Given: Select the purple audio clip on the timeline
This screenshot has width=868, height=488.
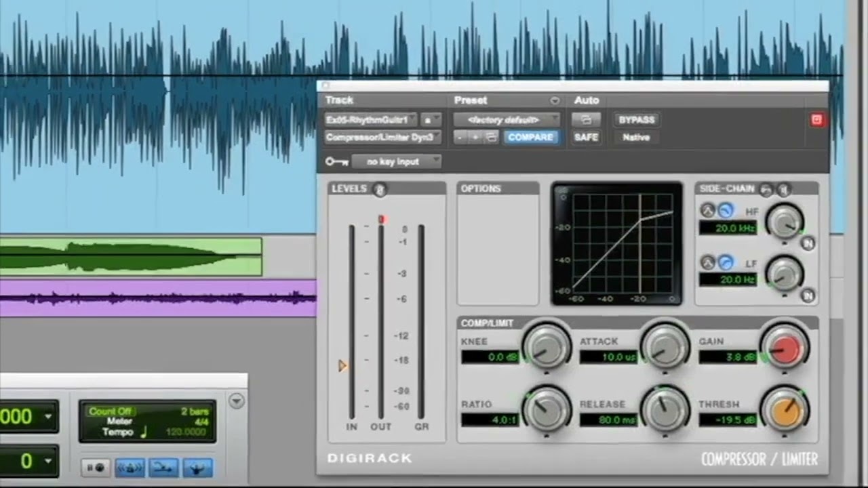Looking at the screenshot, I should 158,298.
